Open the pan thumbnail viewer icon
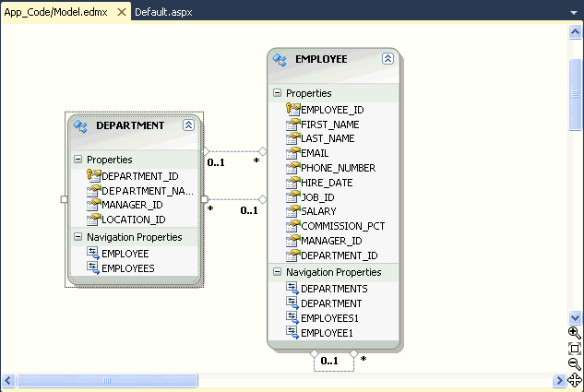This screenshot has width=584, height=392. [575, 379]
